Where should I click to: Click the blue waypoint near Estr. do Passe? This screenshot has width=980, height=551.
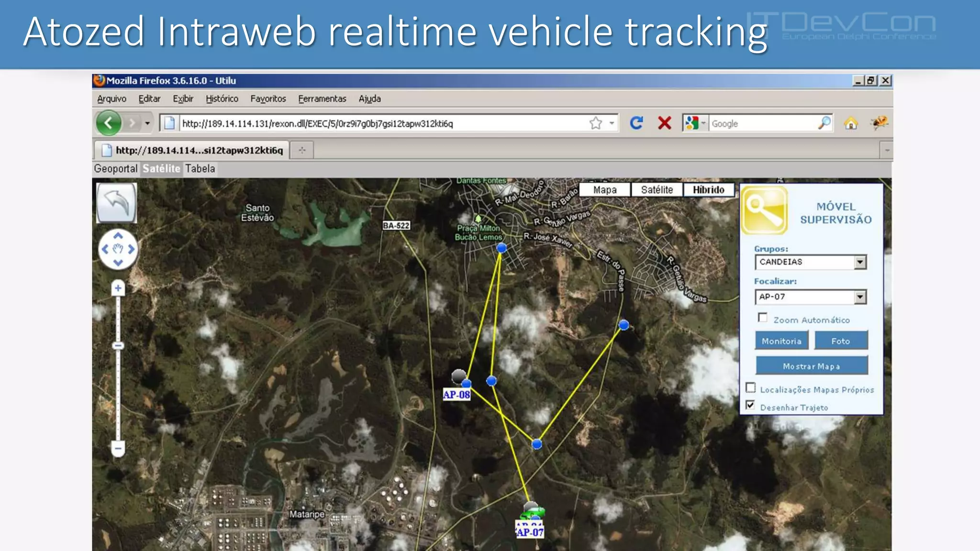(x=624, y=325)
